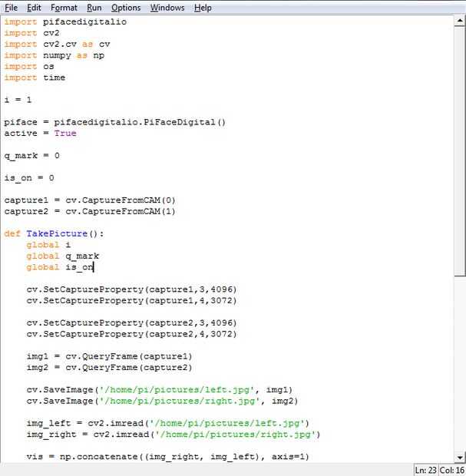Click the scrollbar down arrow
This screenshot has width=466, height=476.
tap(460, 458)
